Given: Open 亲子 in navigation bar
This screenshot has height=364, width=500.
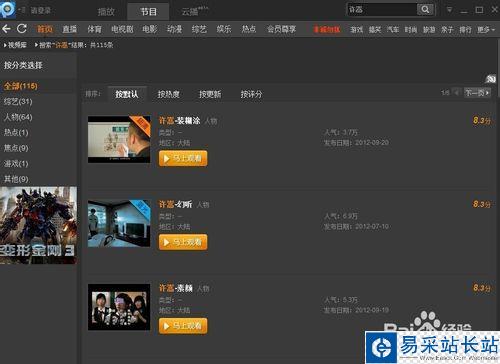Looking at the screenshot, I should (447, 30).
